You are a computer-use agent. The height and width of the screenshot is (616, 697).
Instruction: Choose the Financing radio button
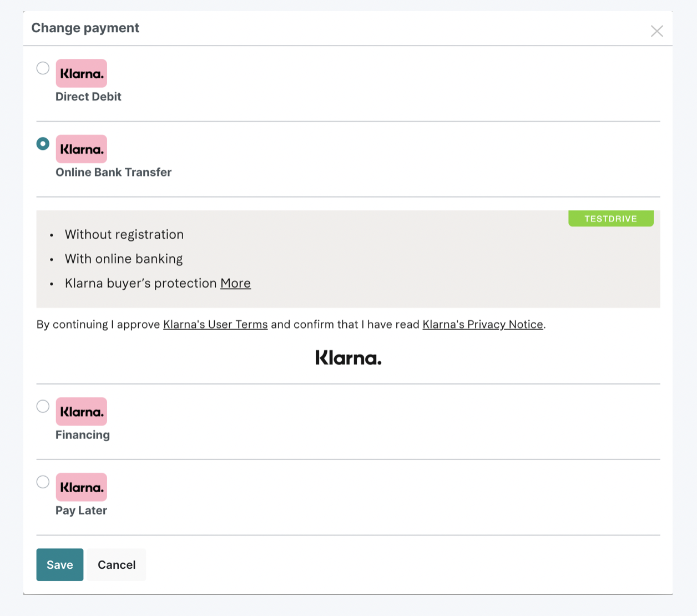click(x=43, y=406)
